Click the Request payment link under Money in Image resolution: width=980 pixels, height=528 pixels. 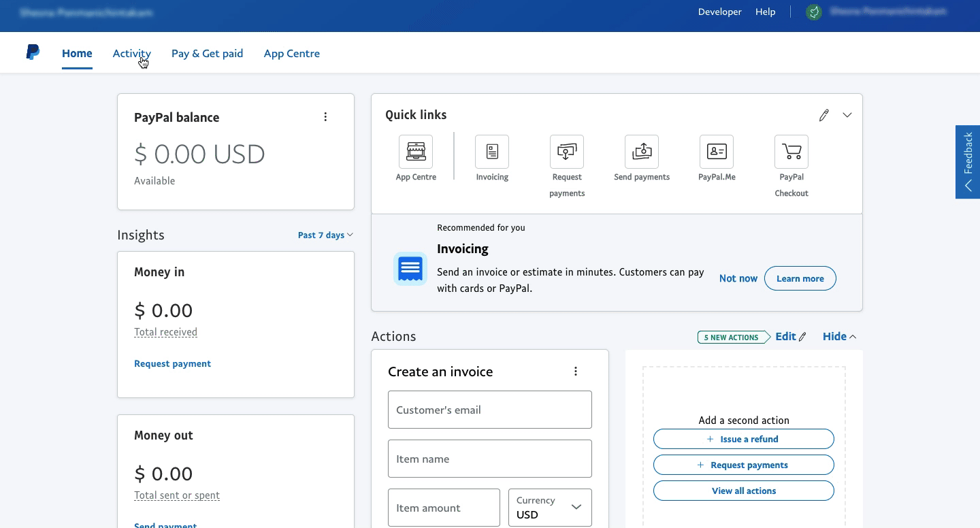[x=173, y=363]
